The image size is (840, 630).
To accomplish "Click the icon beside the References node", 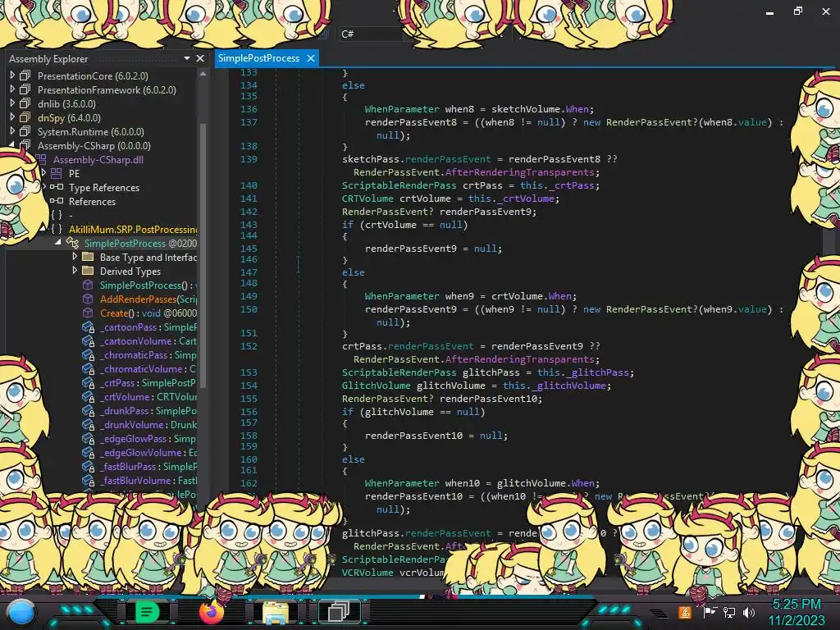I will (x=57, y=201).
